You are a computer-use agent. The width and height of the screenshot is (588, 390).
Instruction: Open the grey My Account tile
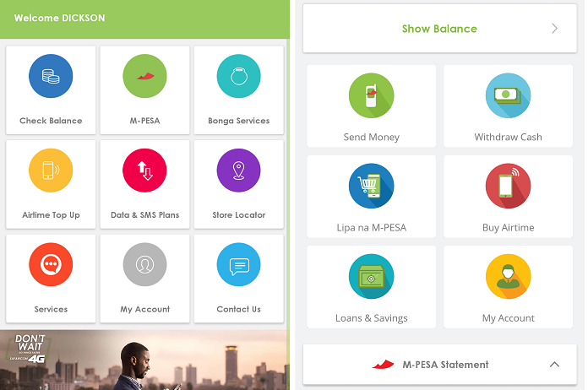144,279
